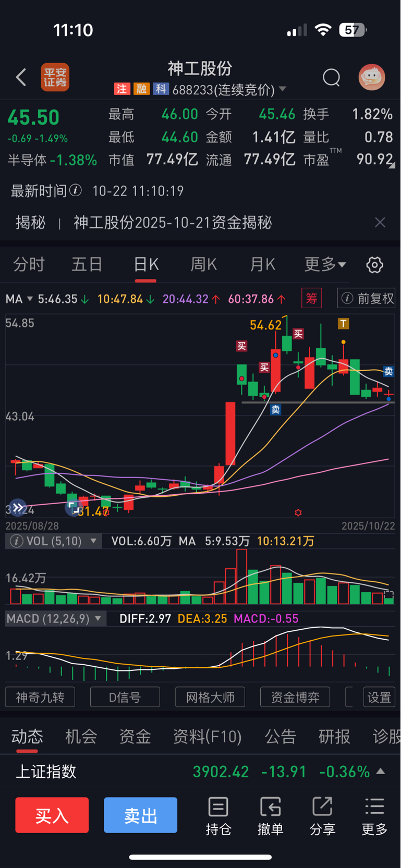Tap the 45.50 current price

[x=33, y=118]
